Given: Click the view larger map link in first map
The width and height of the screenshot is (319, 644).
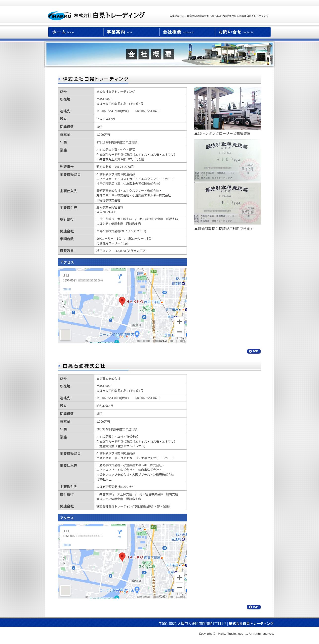Looking at the screenshot, I should pos(67,289).
